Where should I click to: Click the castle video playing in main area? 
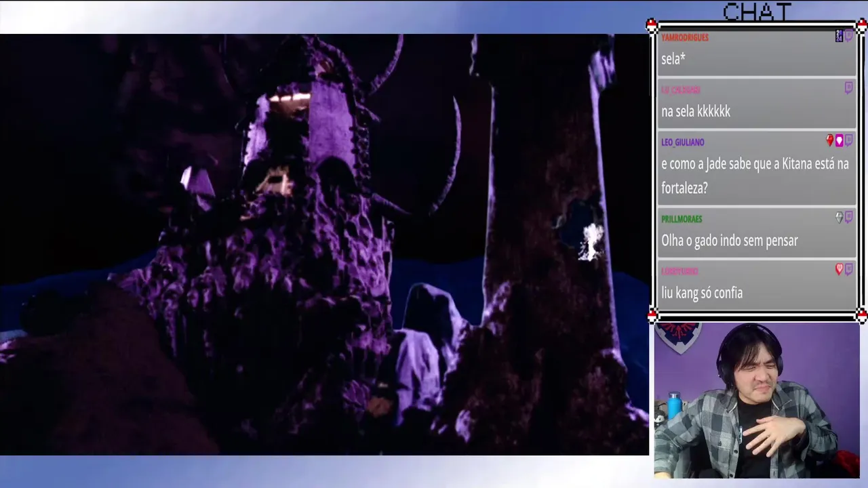click(x=324, y=244)
